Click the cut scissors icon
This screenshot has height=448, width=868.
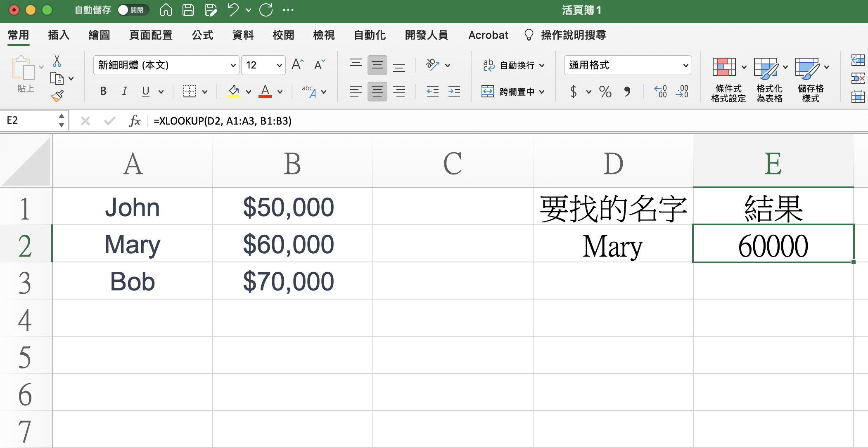coord(57,61)
